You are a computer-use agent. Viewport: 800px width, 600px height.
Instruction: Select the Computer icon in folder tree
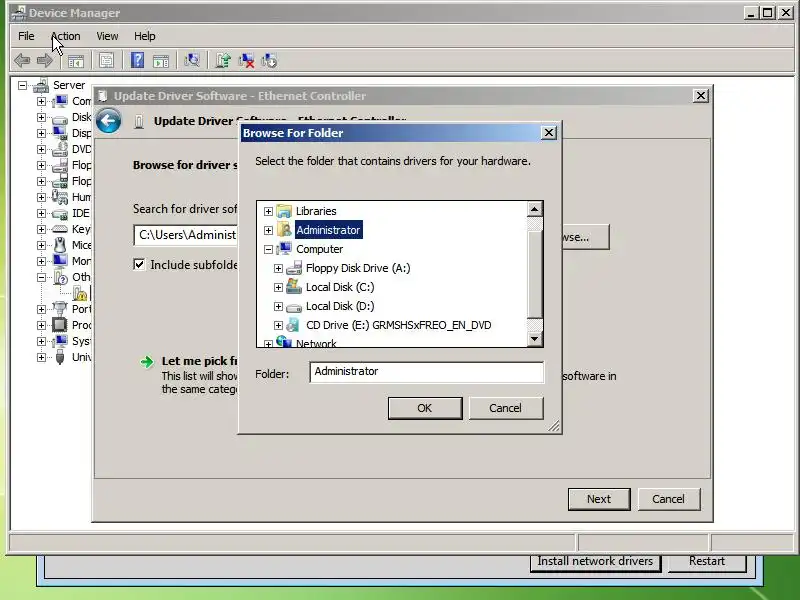pyautogui.click(x=284, y=249)
